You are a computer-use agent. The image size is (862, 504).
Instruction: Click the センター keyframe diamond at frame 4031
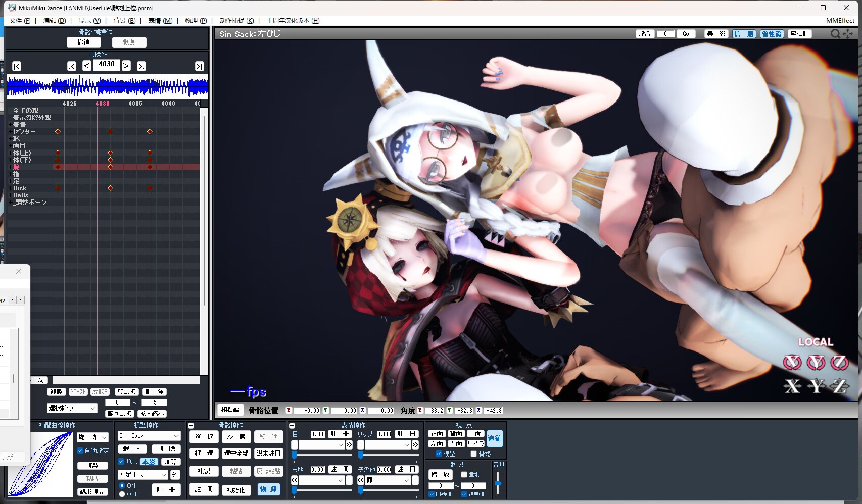point(110,131)
